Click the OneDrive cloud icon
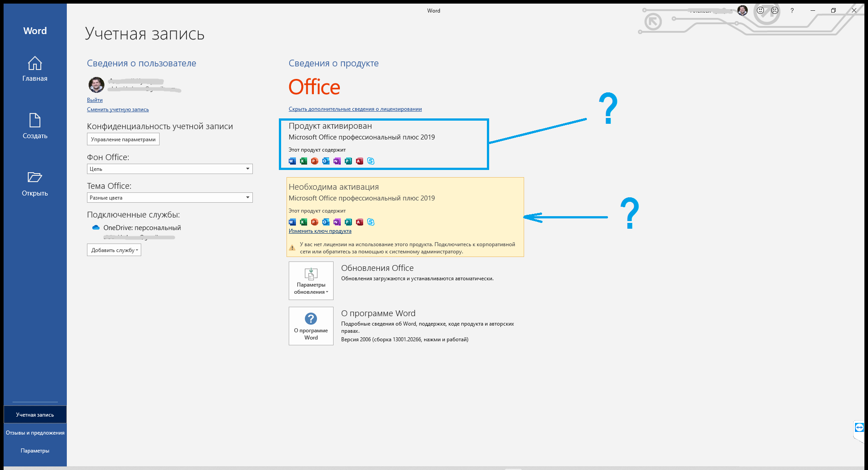Viewport: 868px width, 470px height. (x=95, y=227)
